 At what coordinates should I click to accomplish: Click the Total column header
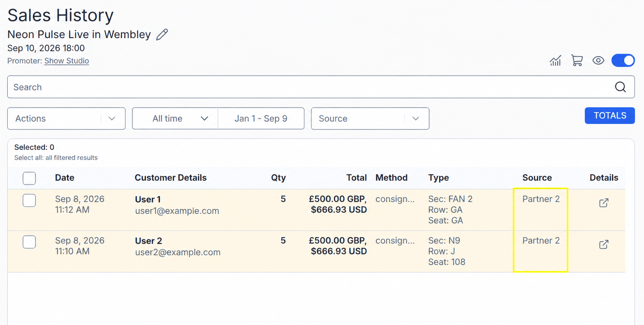click(x=356, y=178)
